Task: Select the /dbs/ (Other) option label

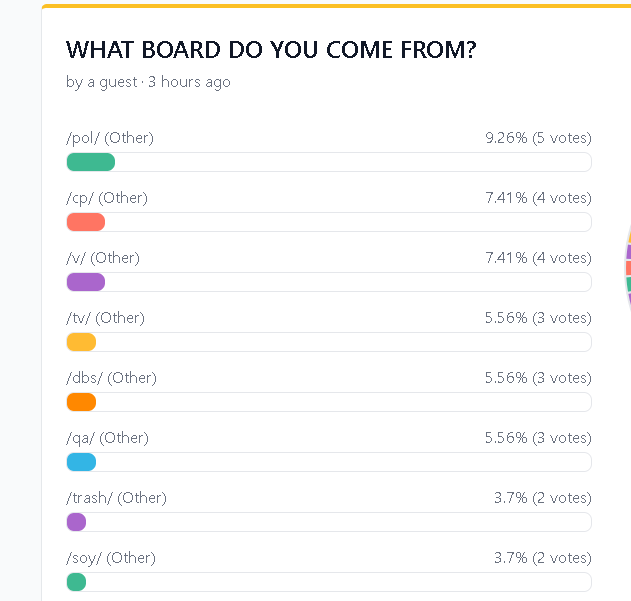Action: (111, 378)
